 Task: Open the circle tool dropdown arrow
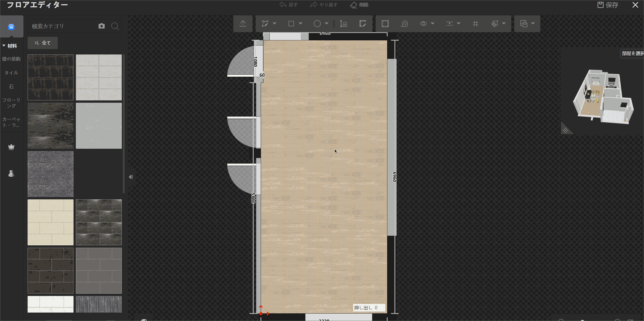click(327, 23)
